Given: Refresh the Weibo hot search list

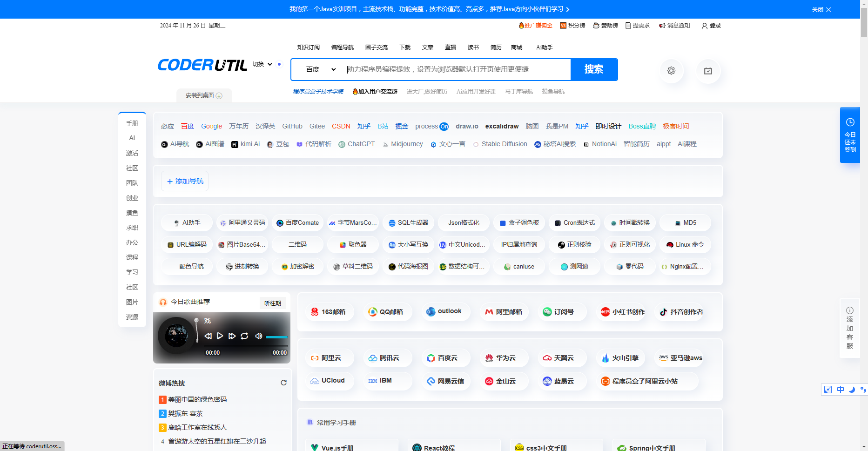Looking at the screenshot, I should click(283, 383).
